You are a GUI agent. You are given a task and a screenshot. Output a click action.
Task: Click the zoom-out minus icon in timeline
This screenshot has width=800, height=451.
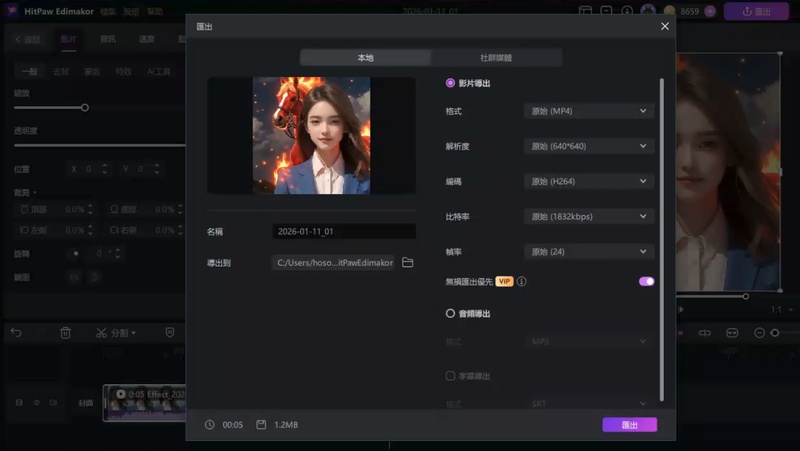coord(759,333)
